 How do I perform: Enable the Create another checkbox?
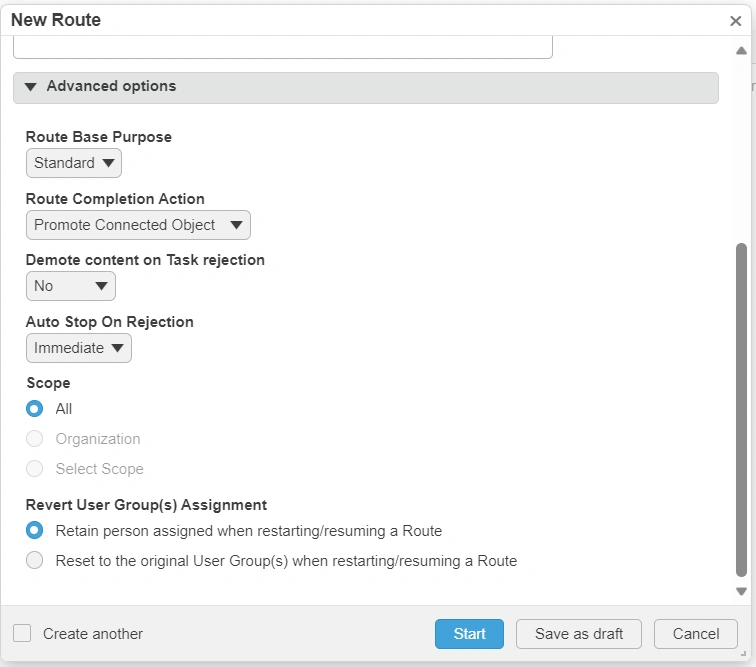tap(22, 634)
